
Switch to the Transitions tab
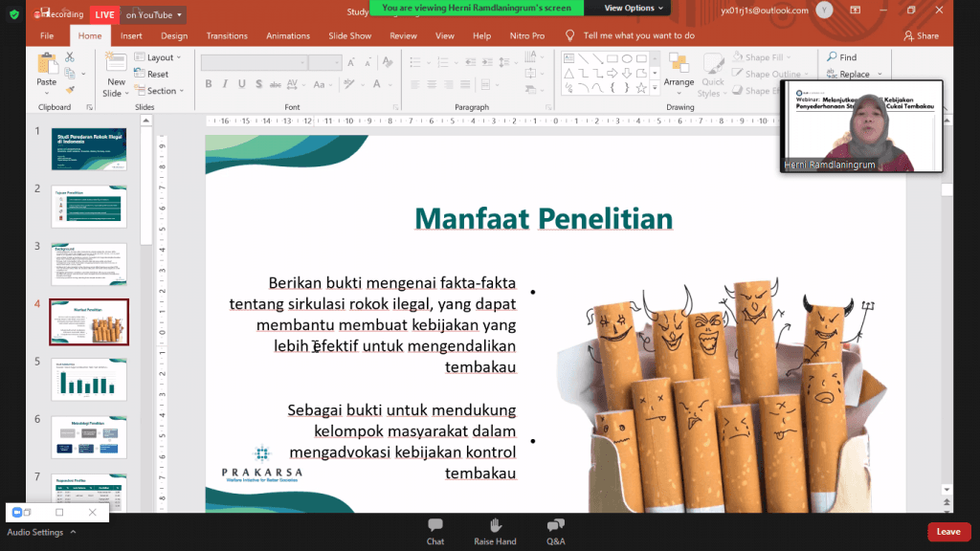[227, 35]
